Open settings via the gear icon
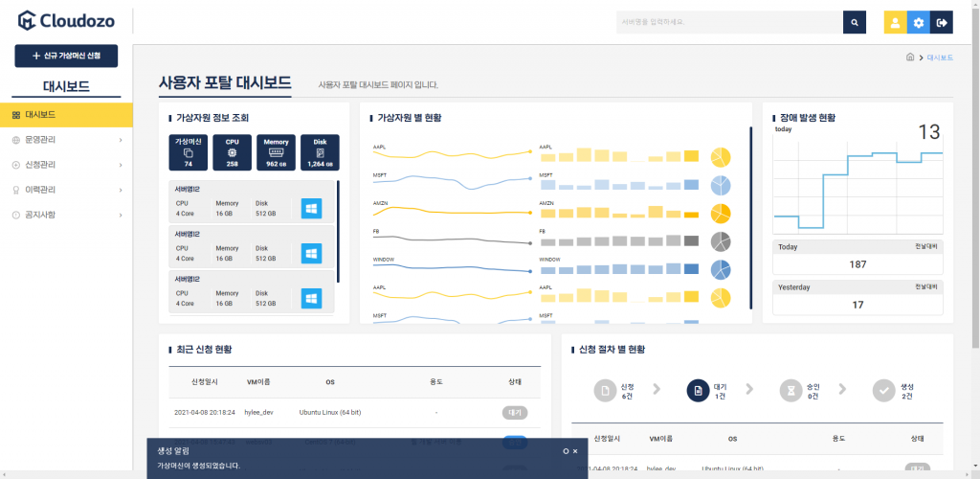This screenshot has width=980, height=479. tap(918, 23)
